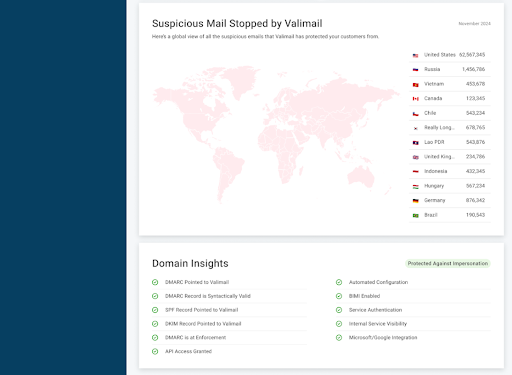Click the 678,765 count value

point(475,127)
